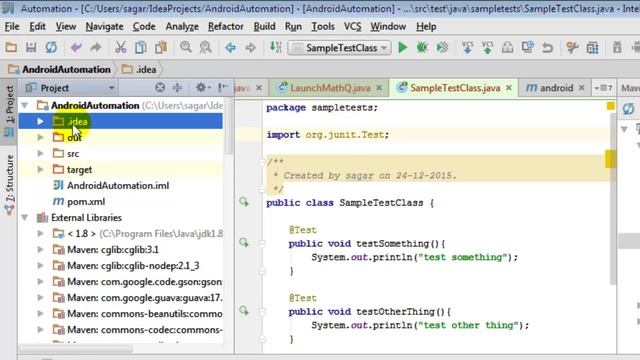
Task: Click Scroll from Source icon in Project panel
Action: point(160,87)
